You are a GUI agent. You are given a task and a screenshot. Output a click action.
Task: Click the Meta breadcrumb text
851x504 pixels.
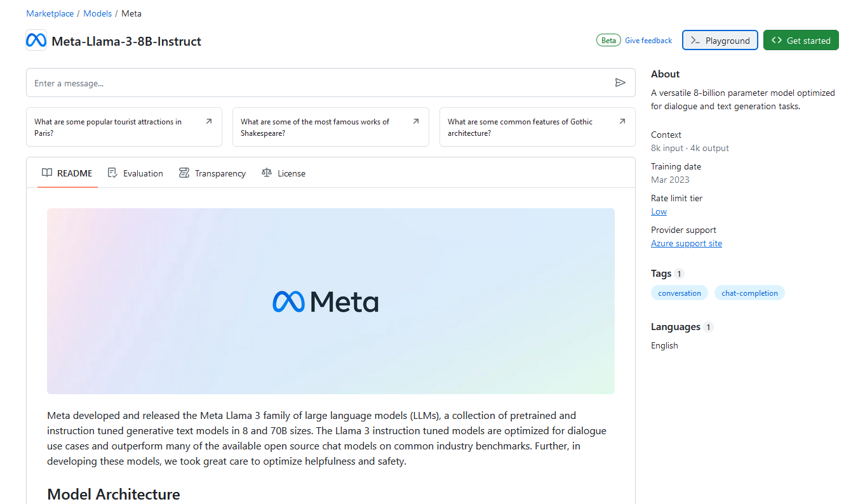click(x=131, y=13)
